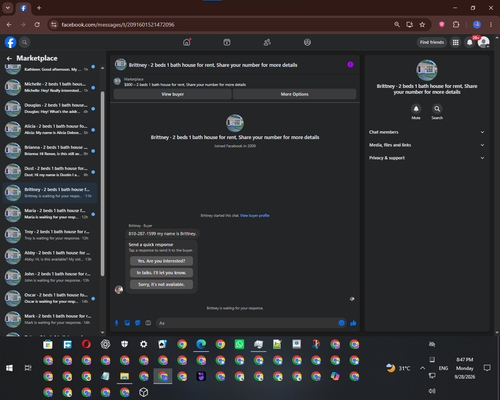Send a thumbs-up like

pyautogui.click(x=353, y=323)
